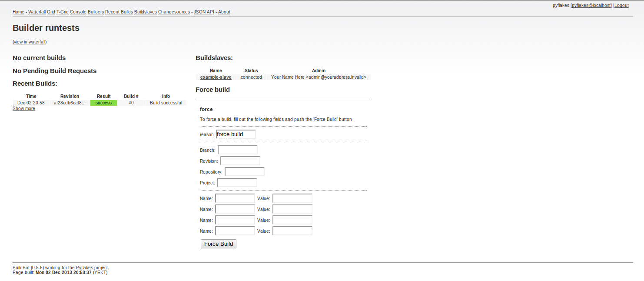
Task: Focus the reason field containing 'force build'
Action: 236,134
